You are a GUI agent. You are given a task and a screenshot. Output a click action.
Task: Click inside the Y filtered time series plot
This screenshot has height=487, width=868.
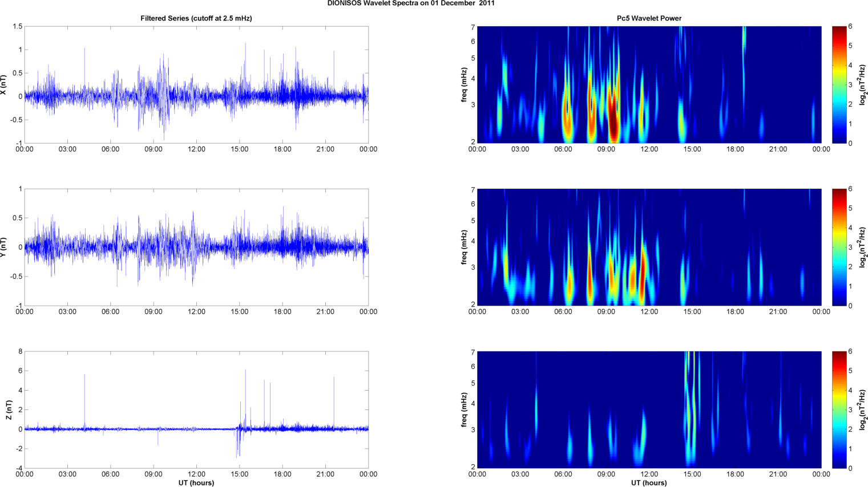196,247
